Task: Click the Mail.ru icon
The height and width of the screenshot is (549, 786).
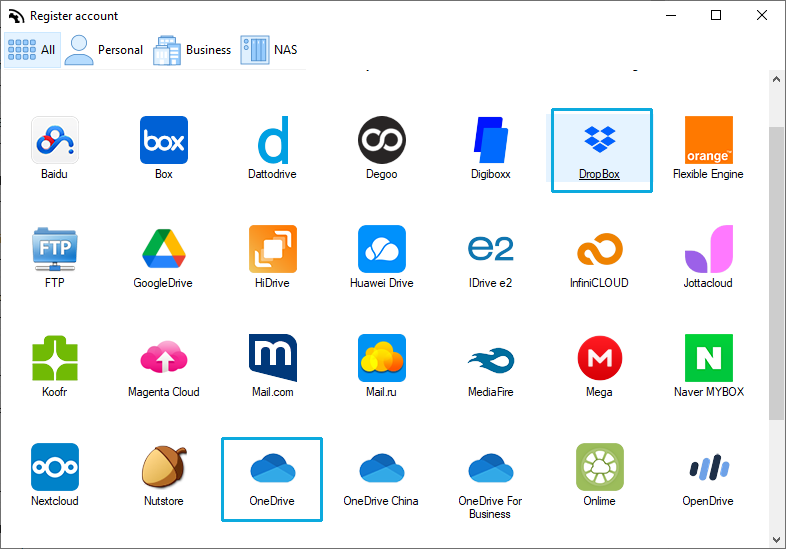Action: click(x=382, y=358)
